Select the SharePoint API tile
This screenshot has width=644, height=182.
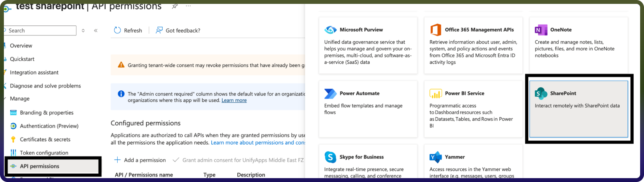(x=579, y=109)
